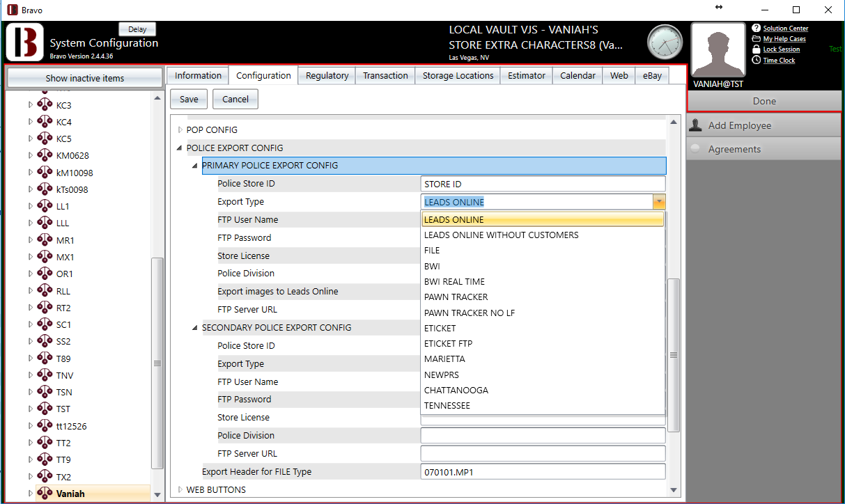Click the Bravo logo icon in header
Image resolution: width=845 pixels, height=504 pixels.
pos(25,42)
